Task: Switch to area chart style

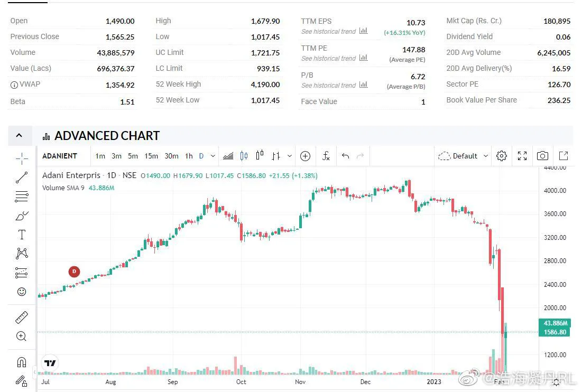Action: pyautogui.click(x=228, y=156)
